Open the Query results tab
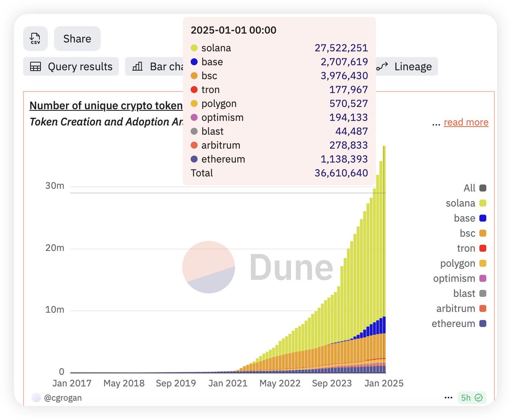 point(71,66)
